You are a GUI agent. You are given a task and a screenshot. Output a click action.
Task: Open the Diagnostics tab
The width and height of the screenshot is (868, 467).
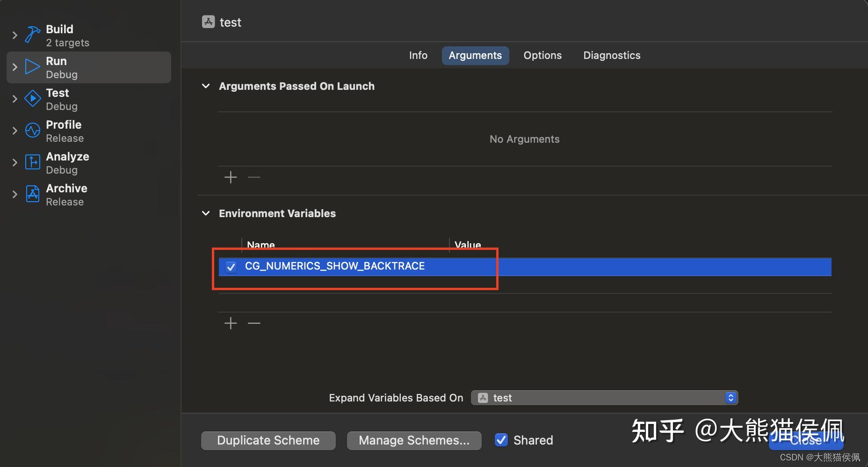[x=612, y=55]
